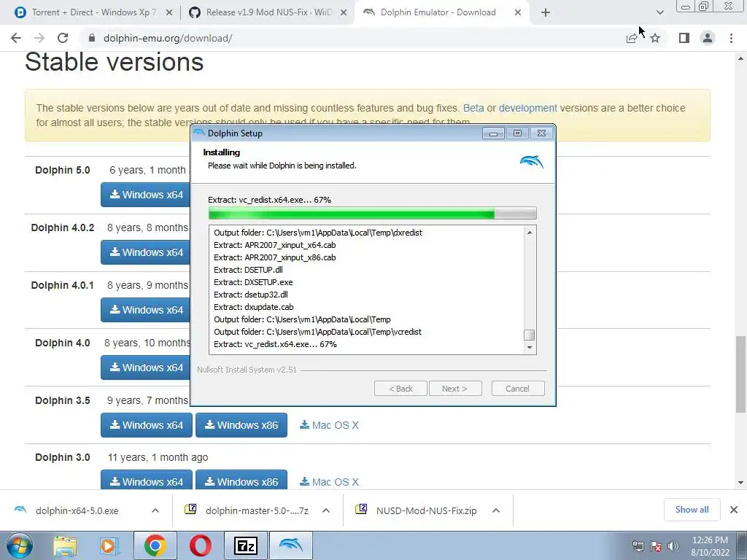Bookmark this page with the star icon
Screen dimensions: 747x560
coord(655,38)
